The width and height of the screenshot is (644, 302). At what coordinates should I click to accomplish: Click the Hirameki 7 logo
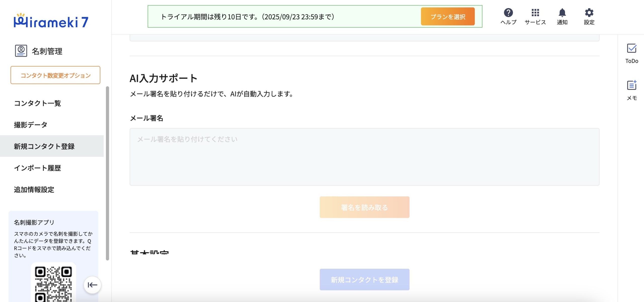tap(51, 21)
